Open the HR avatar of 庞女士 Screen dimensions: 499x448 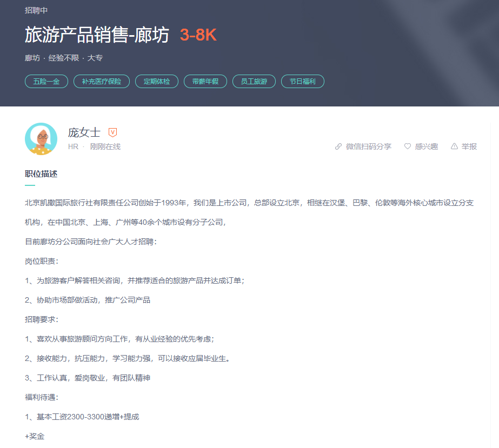(41, 139)
